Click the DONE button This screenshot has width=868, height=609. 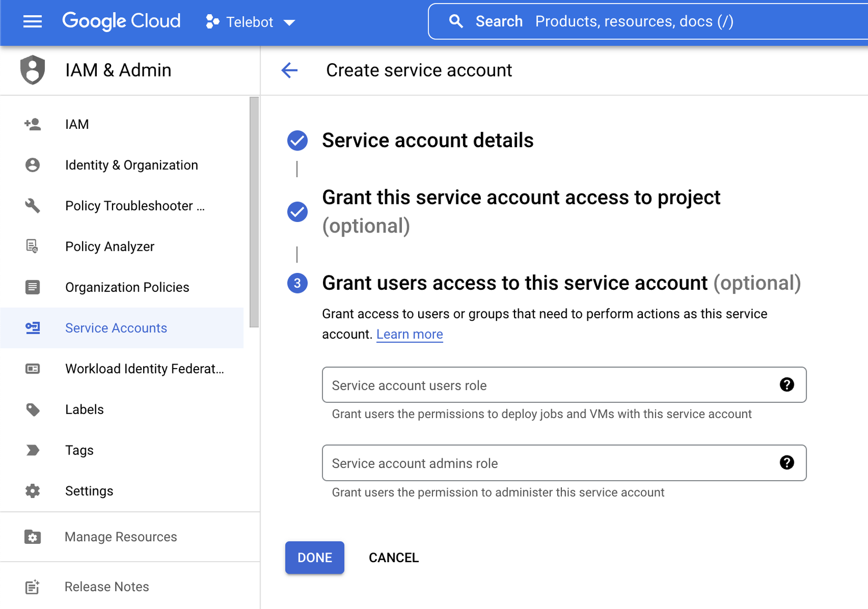point(315,557)
